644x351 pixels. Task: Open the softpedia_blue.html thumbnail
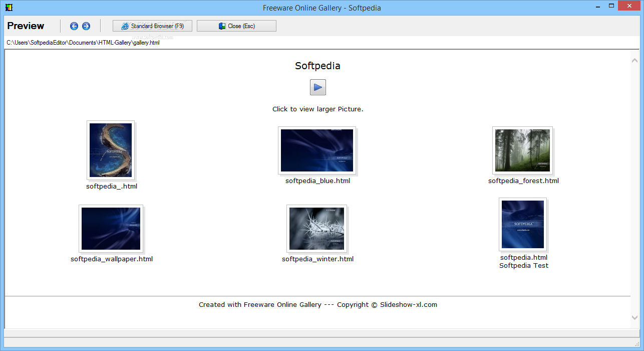[x=317, y=150]
